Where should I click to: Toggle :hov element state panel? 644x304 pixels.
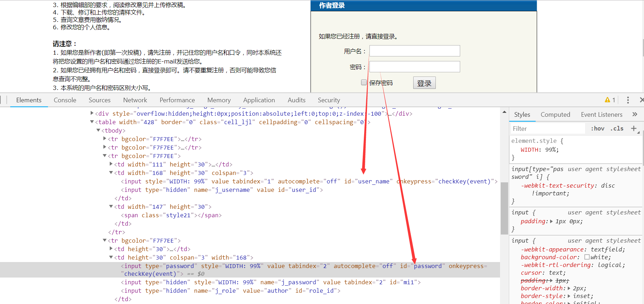597,129
